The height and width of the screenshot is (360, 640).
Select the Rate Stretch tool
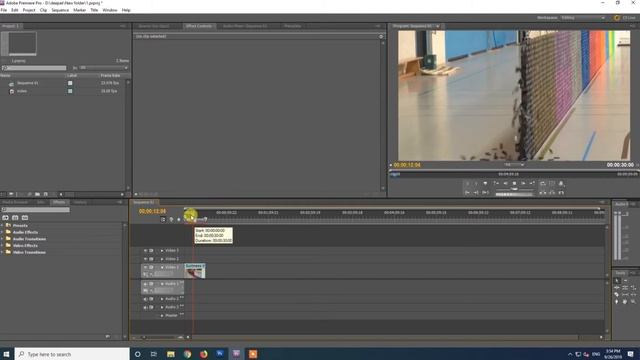633,288
